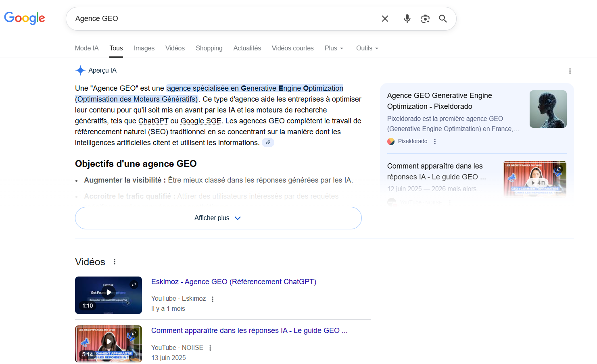Switch to the Mode IA tab

pos(87,48)
